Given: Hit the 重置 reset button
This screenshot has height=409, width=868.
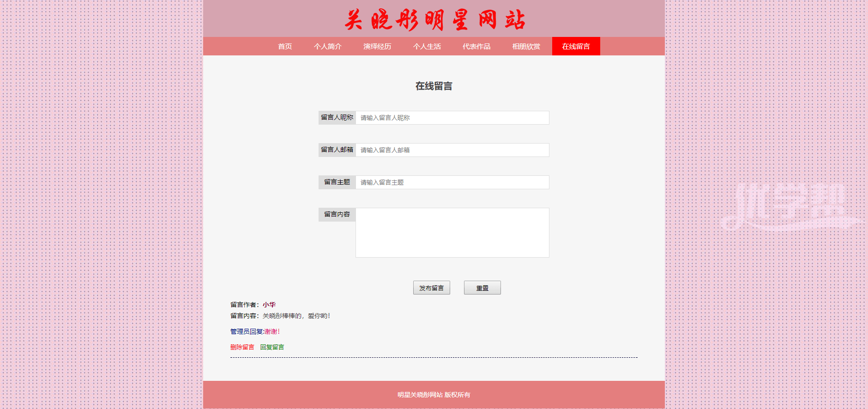Looking at the screenshot, I should [x=482, y=288].
